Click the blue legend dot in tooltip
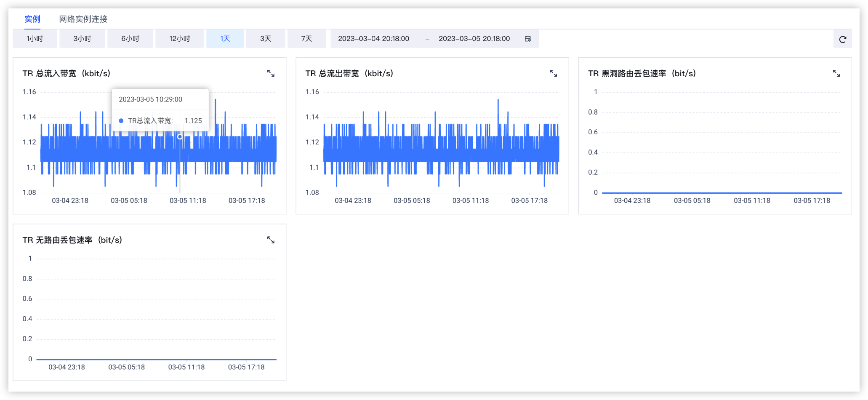Screen dimensions: 868x400 (x=121, y=121)
